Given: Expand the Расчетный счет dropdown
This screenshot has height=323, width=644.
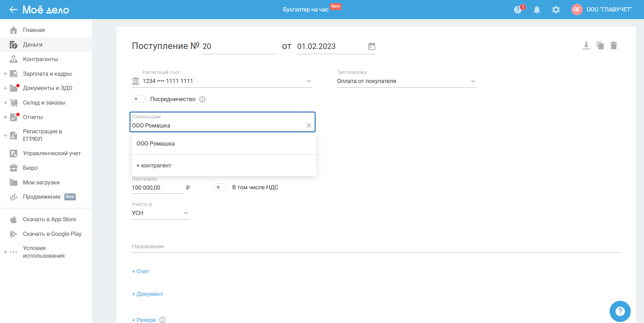Looking at the screenshot, I should pos(308,81).
